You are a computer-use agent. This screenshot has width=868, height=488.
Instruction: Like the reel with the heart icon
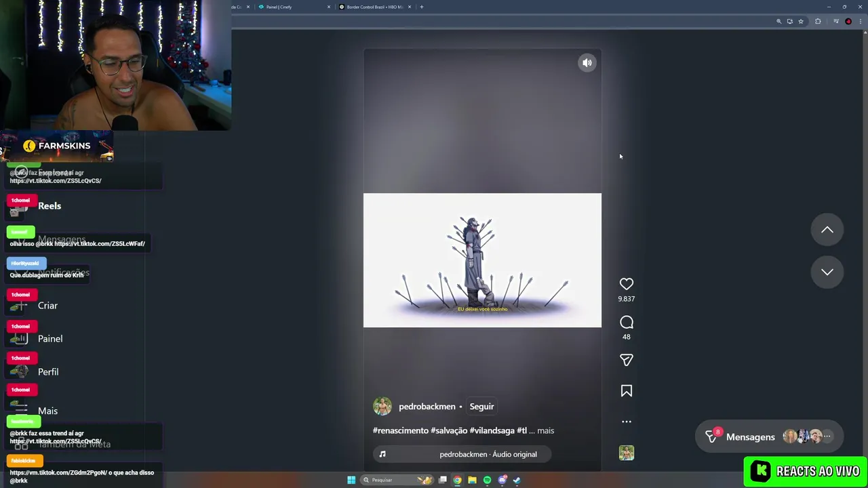coord(627,284)
